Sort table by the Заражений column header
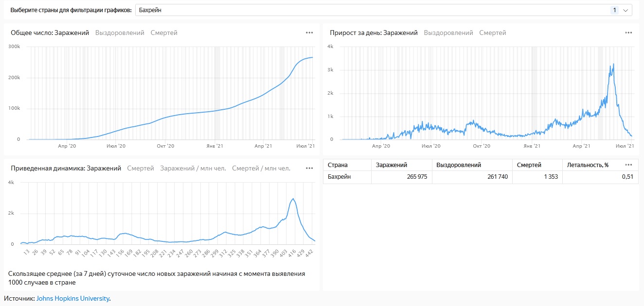This screenshot has width=644, height=306. 392,165
